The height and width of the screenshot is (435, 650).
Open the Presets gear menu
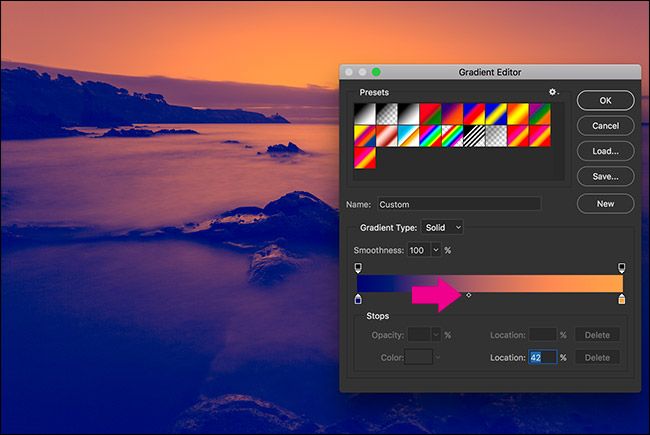[553, 92]
